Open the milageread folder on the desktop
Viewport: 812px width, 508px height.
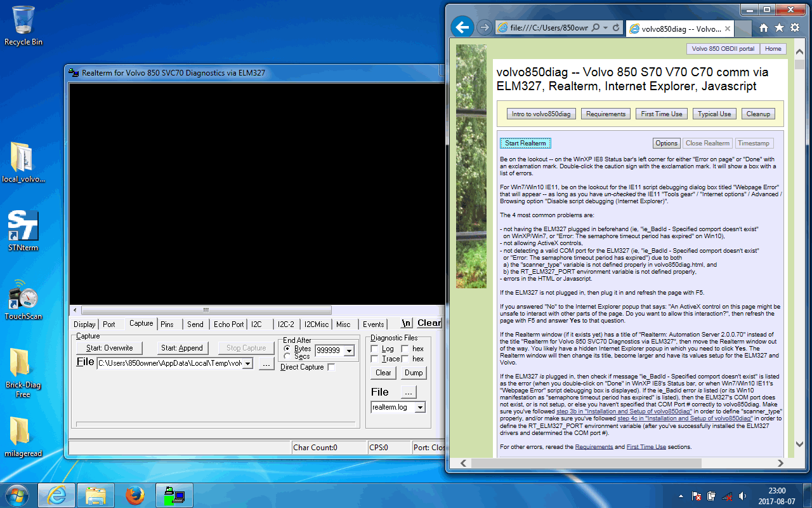(23, 437)
